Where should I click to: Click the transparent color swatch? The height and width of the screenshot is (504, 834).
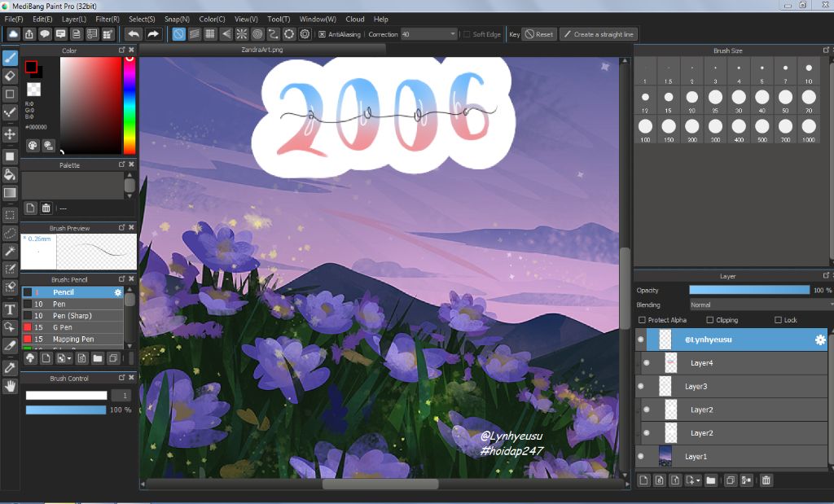33,89
